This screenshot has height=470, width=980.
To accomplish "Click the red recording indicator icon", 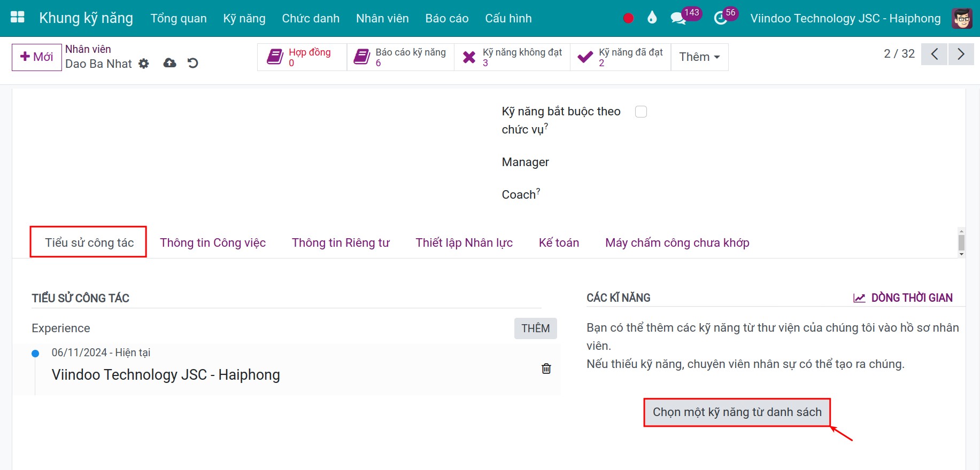I will 628,18.
